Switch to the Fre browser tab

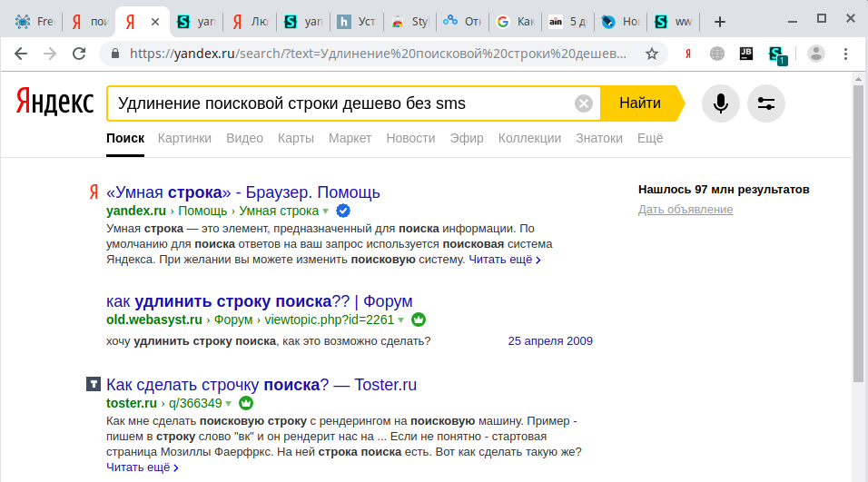[34, 22]
